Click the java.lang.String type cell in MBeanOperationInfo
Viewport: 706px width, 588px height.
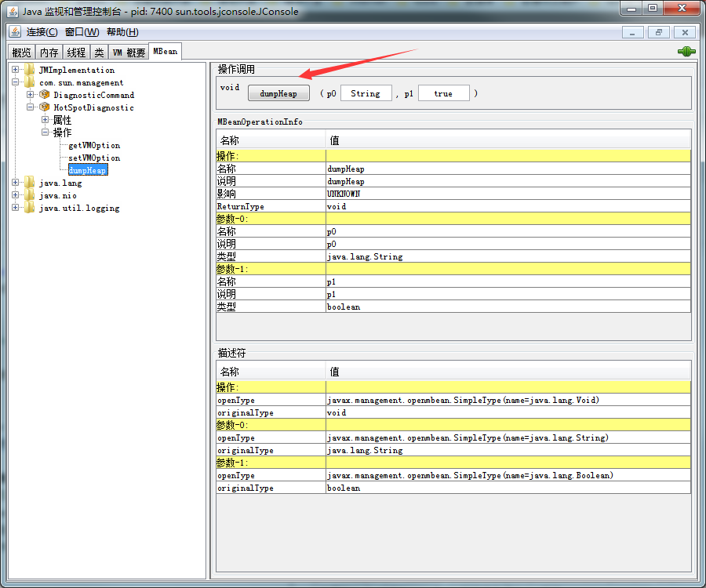[508, 256]
